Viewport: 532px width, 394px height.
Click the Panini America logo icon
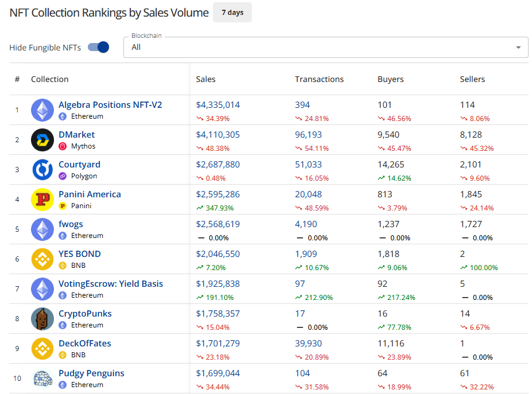(x=42, y=200)
